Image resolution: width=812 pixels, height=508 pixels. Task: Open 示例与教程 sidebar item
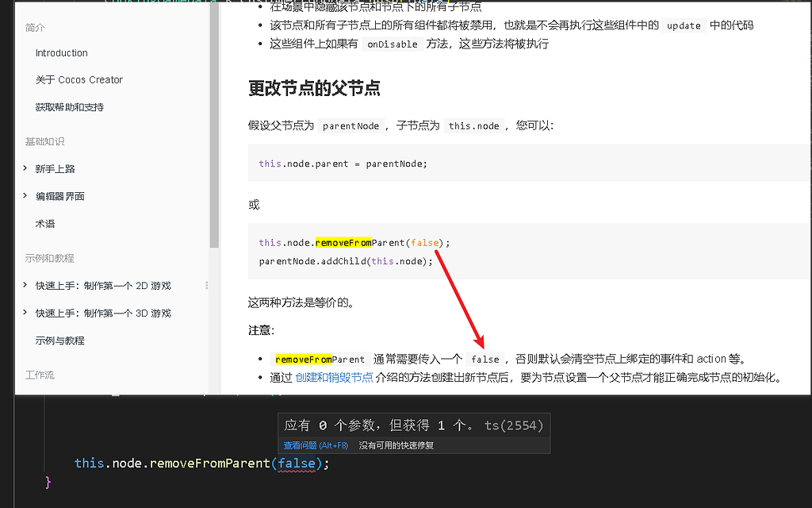(x=59, y=341)
